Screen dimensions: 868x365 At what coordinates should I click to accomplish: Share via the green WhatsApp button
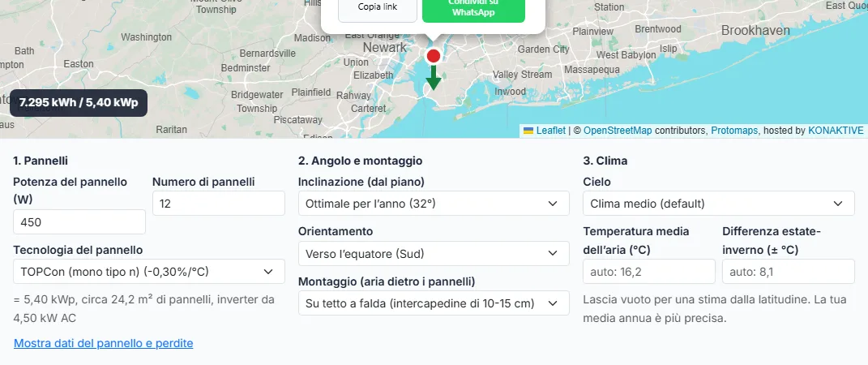tap(473, 7)
